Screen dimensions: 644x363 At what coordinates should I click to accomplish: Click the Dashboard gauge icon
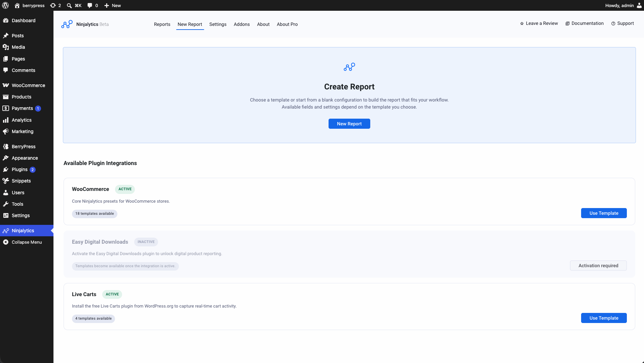click(6, 21)
